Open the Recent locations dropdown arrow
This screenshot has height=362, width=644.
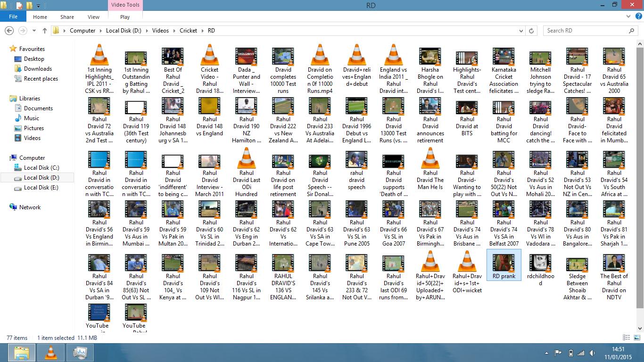(34, 31)
